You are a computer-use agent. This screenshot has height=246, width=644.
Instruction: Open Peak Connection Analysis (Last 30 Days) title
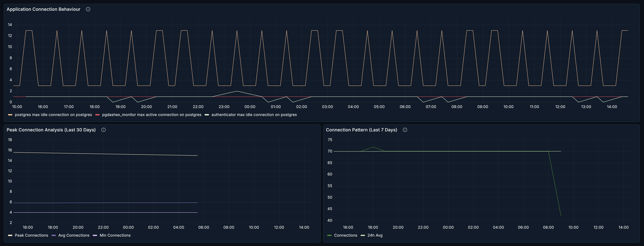pos(51,130)
